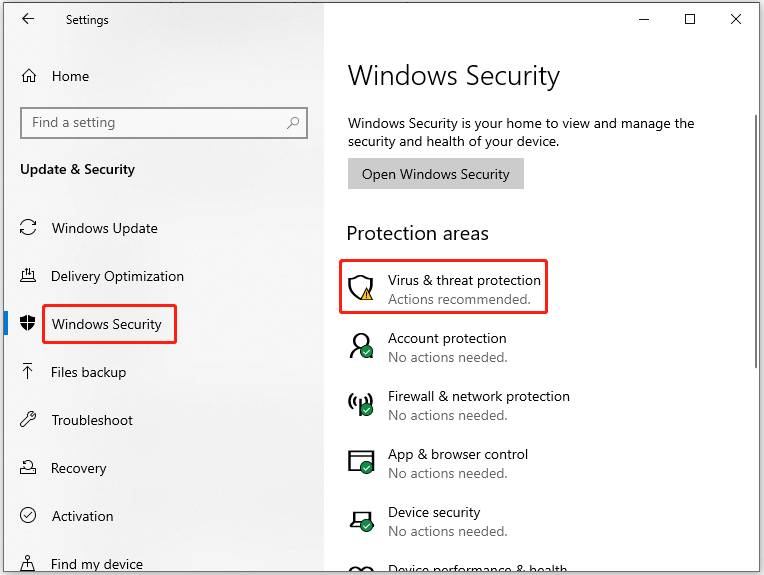
Task: Click the Windows Update sync icon
Action: [x=28, y=228]
